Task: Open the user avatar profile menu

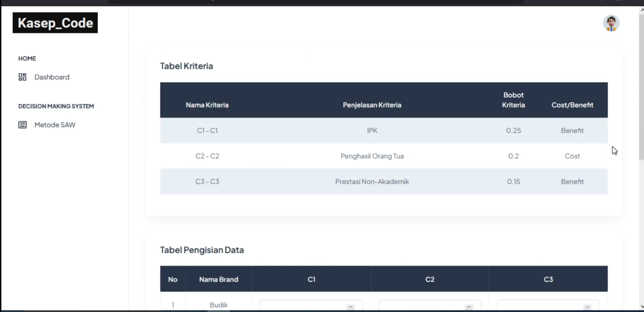Action: click(611, 23)
